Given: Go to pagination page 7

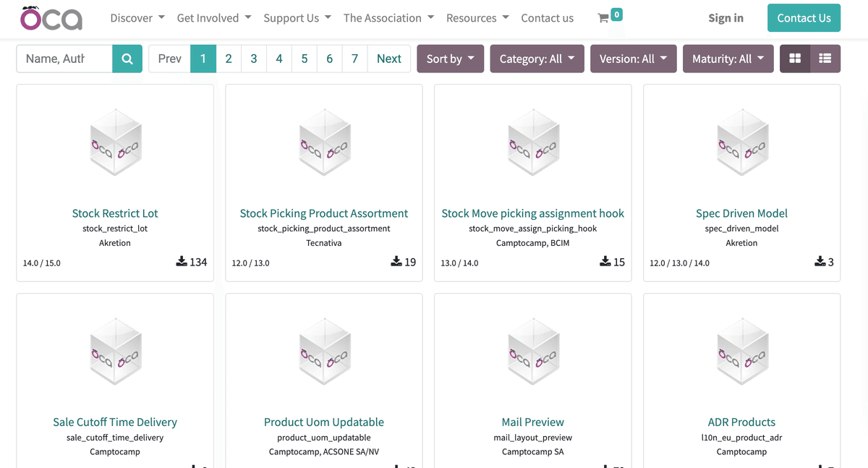Looking at the screenshot, I should (x=355, y=59).
